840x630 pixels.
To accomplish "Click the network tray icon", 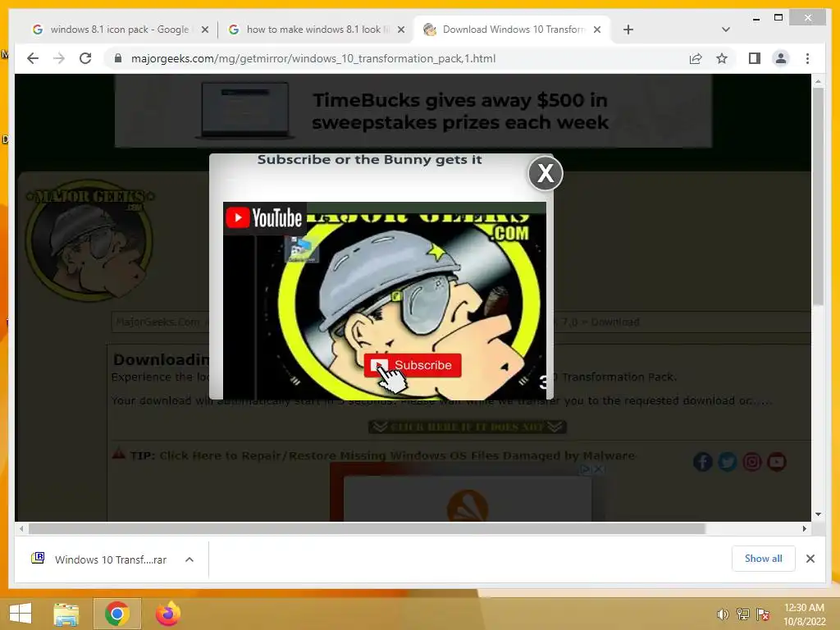I will [x=742, y=614].
